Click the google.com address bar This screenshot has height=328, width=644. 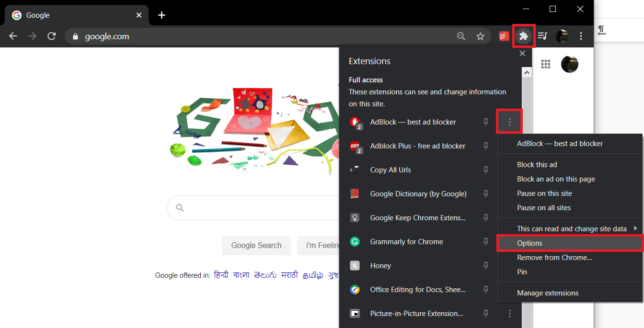click(278, 36)
